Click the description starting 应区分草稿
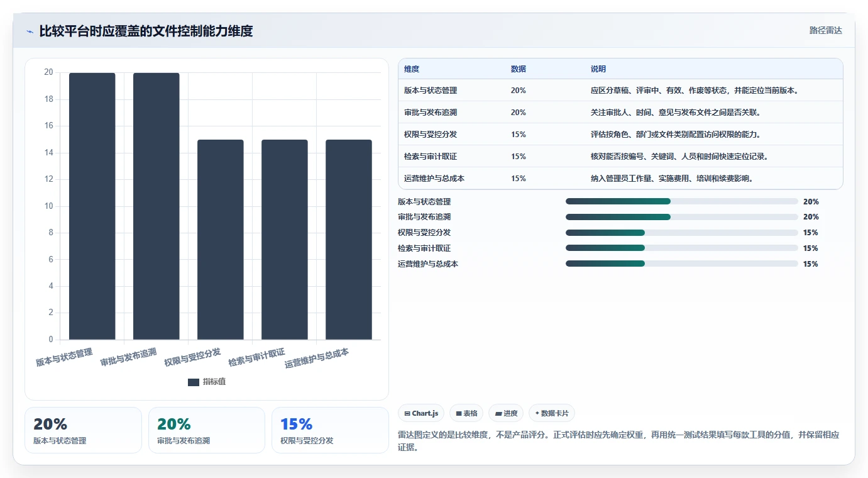868x478 pixels. point(695,91)
